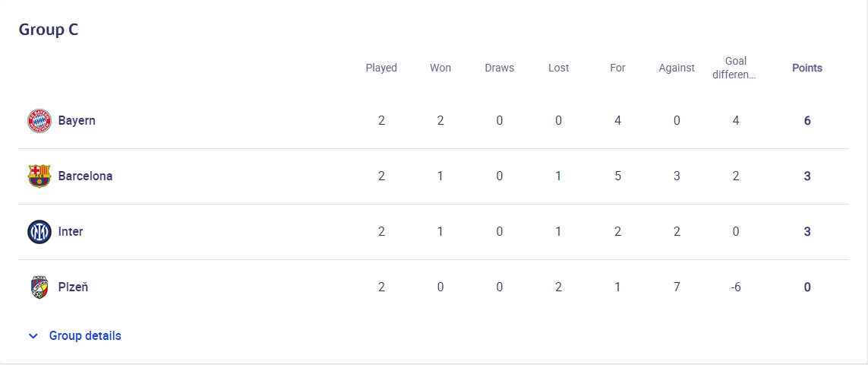Click the Barcelona club crest icon
868x365 pixels.
[x=39, y=176]
